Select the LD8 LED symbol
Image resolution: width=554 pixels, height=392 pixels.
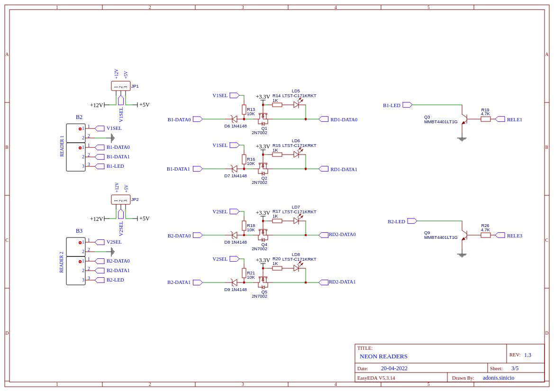coord(297,268)
